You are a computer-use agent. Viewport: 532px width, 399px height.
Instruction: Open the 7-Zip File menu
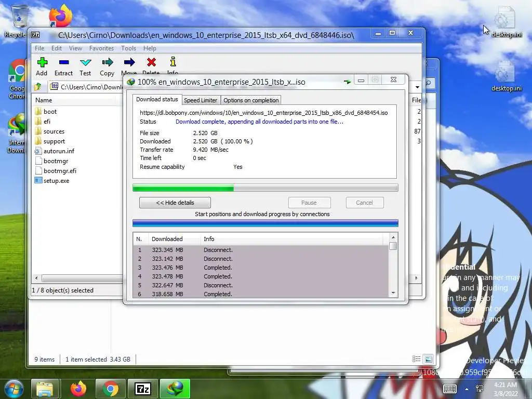point(39,48)
